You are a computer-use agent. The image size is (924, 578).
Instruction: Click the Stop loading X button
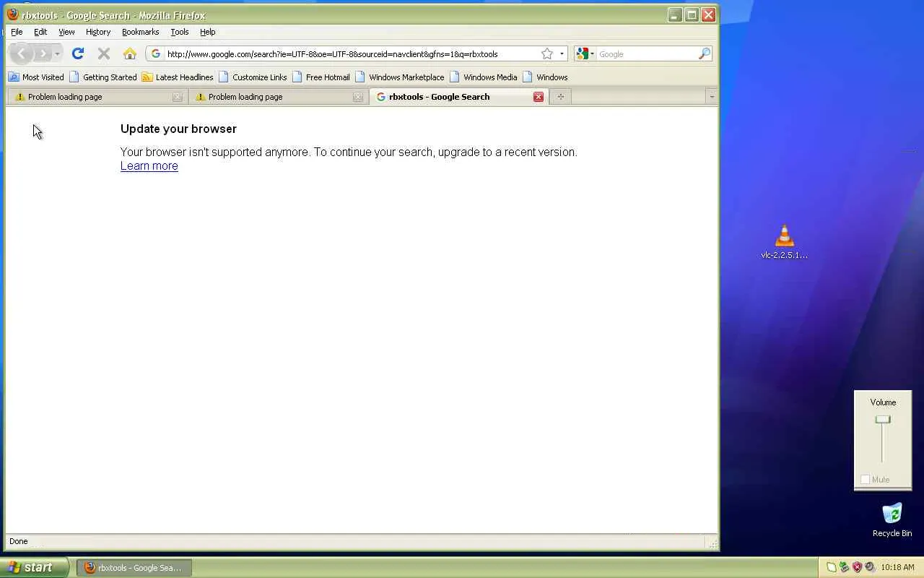104,53
